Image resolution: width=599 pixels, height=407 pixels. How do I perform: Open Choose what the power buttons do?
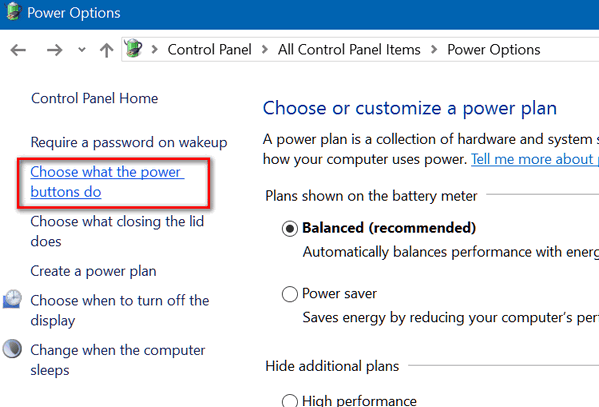tap(107, 182)
